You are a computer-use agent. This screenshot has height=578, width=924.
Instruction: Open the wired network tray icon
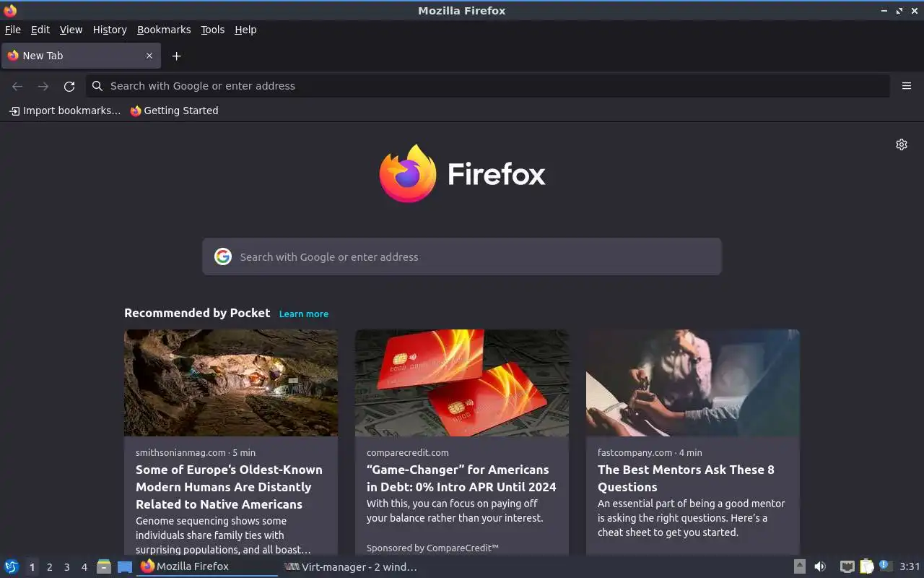point(847,566)
